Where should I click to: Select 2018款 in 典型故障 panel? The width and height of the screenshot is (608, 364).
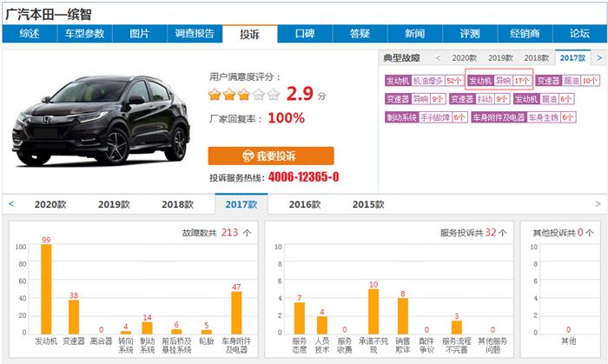pyautogui.click(x=536, y=58)
